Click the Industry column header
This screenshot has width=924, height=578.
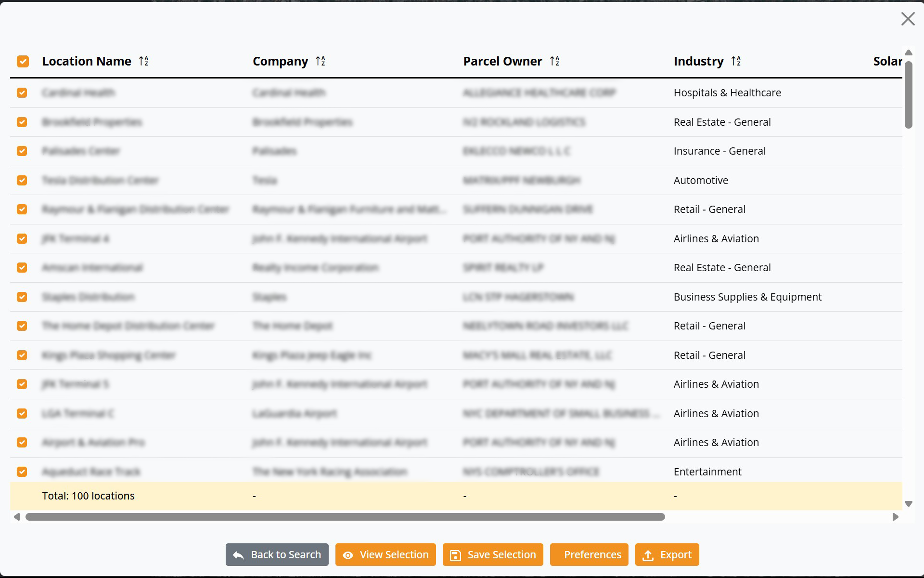pyautogui.click(x=698, y=61)
